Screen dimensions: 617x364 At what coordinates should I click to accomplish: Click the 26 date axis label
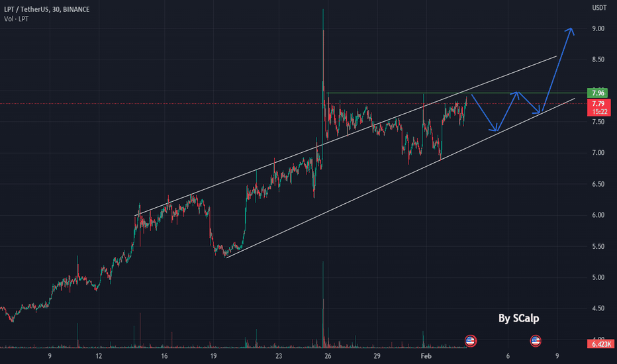[x=328, y=356]
